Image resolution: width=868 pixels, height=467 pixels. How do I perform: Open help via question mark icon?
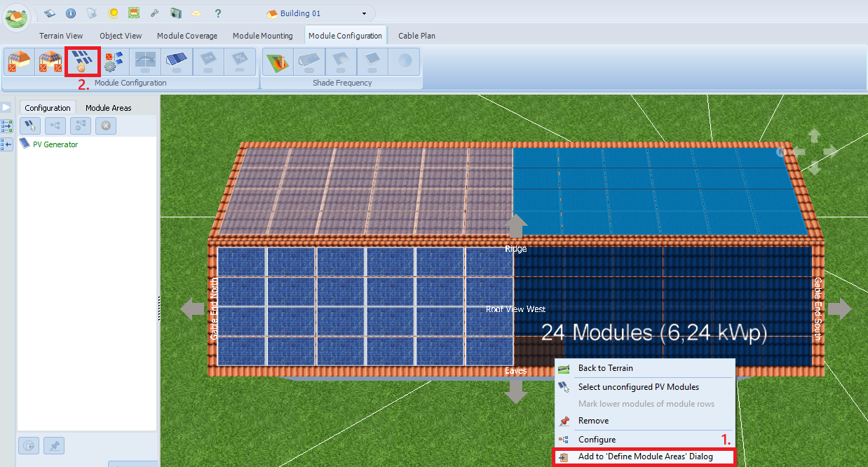[x=218, y=13]
